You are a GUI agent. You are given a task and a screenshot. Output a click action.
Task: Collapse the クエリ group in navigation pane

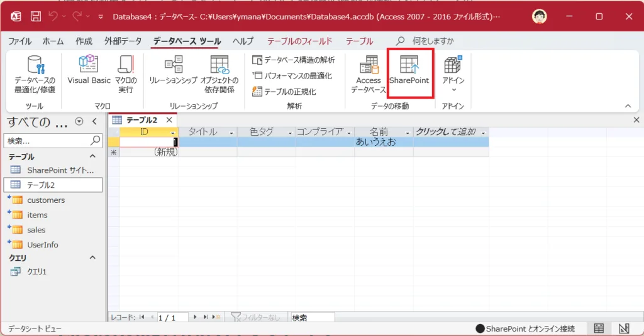point(92,257)
